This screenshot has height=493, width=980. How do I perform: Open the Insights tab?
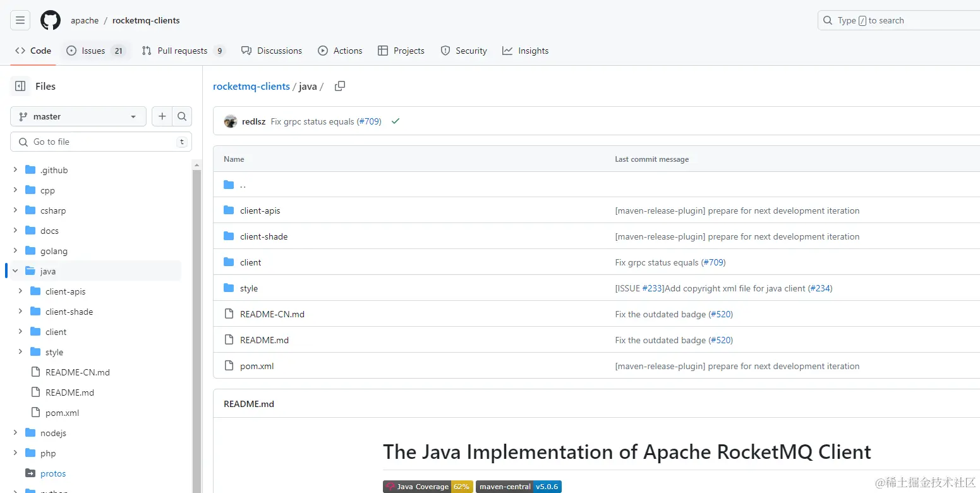point(526,51)
